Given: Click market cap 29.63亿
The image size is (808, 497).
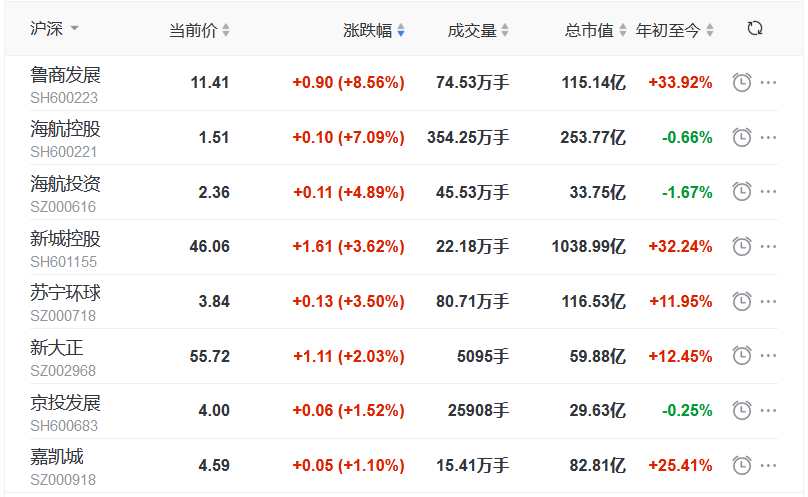Looking at the screenshot, I should [x=598, y=410].
